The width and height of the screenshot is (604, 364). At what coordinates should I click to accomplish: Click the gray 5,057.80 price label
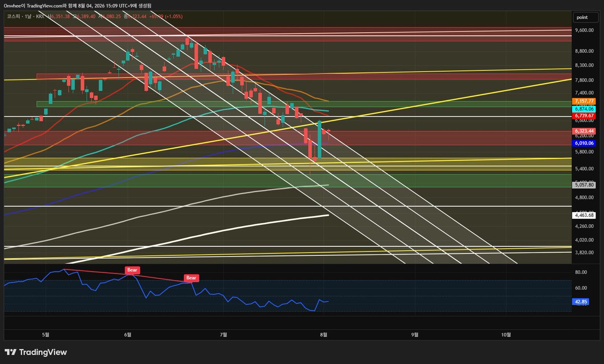click(x=585, y=185)
